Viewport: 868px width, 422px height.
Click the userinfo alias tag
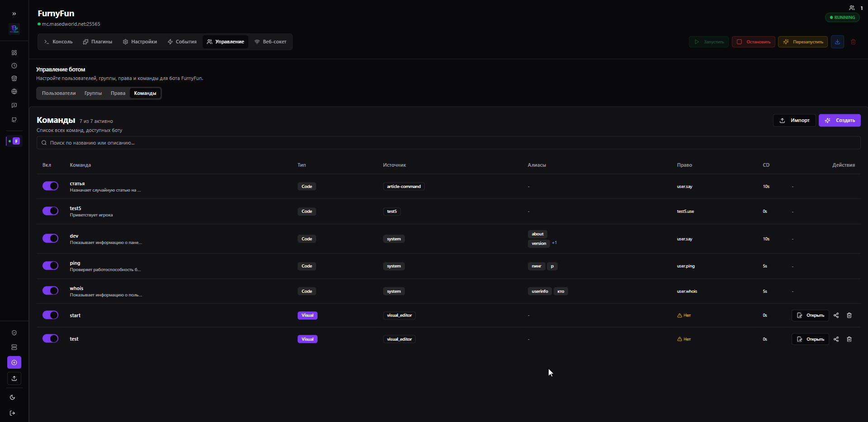tap(540, 291)
